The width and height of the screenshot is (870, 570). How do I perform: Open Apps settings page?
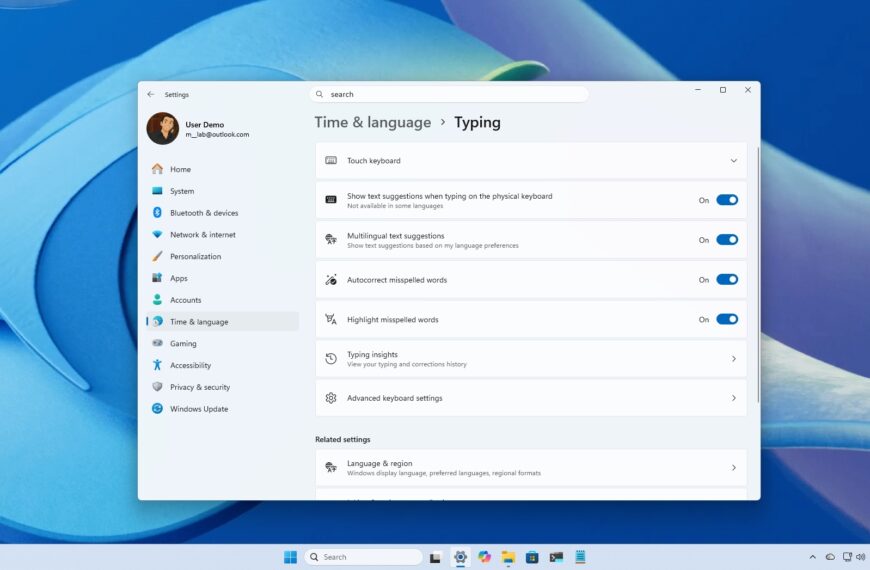(222, 278)
